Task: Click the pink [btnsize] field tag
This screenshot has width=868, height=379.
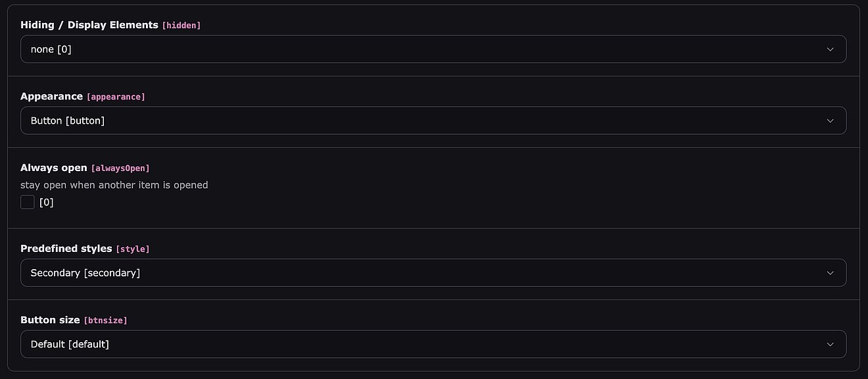Action: click(x=105, y=320)
